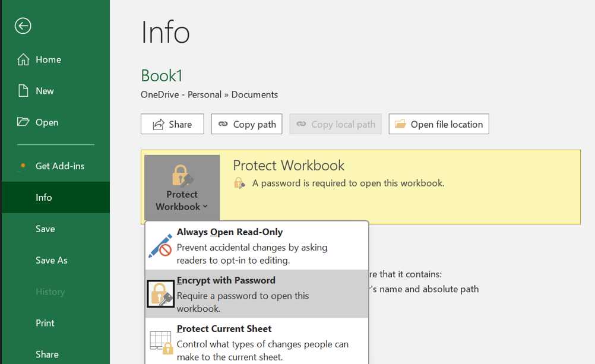Screen dimensions: 595x364
Task: Choose Protect Current Sheet description text
Action: [x=262, y=350]
